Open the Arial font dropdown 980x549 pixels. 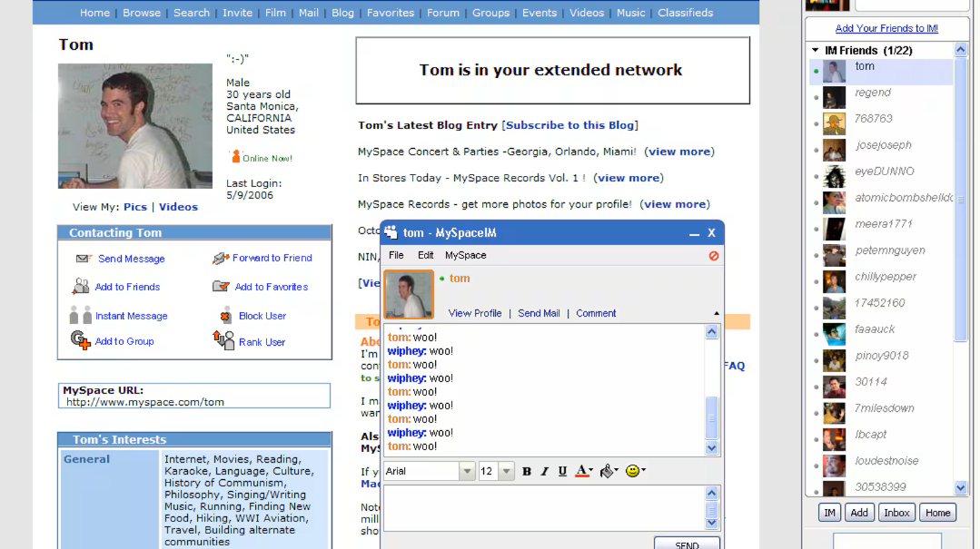click(x=466, y=472)
